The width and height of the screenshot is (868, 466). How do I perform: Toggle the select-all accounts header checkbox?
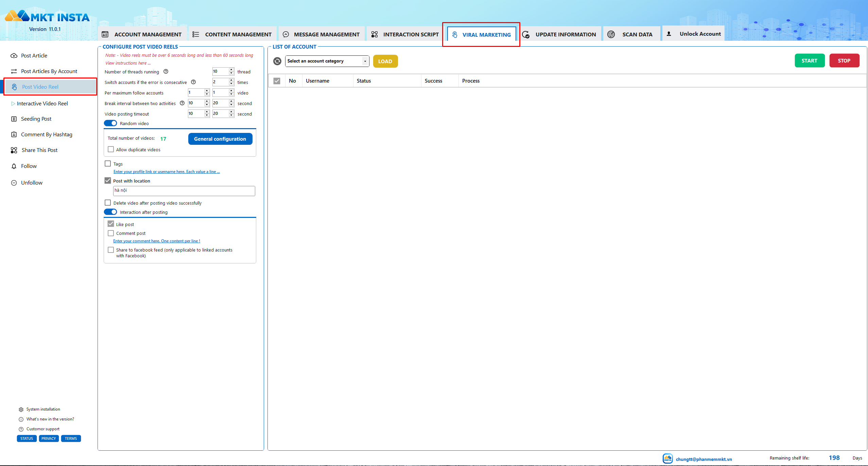(277, 81)
